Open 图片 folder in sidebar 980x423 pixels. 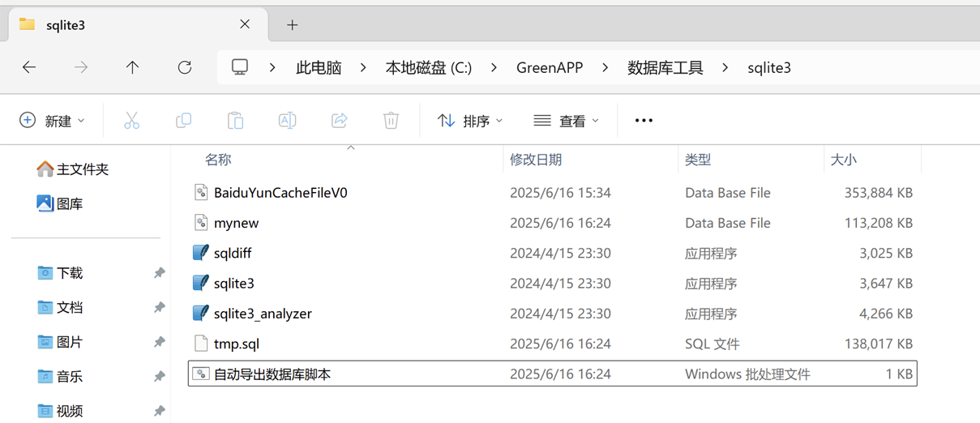point(60,342)
